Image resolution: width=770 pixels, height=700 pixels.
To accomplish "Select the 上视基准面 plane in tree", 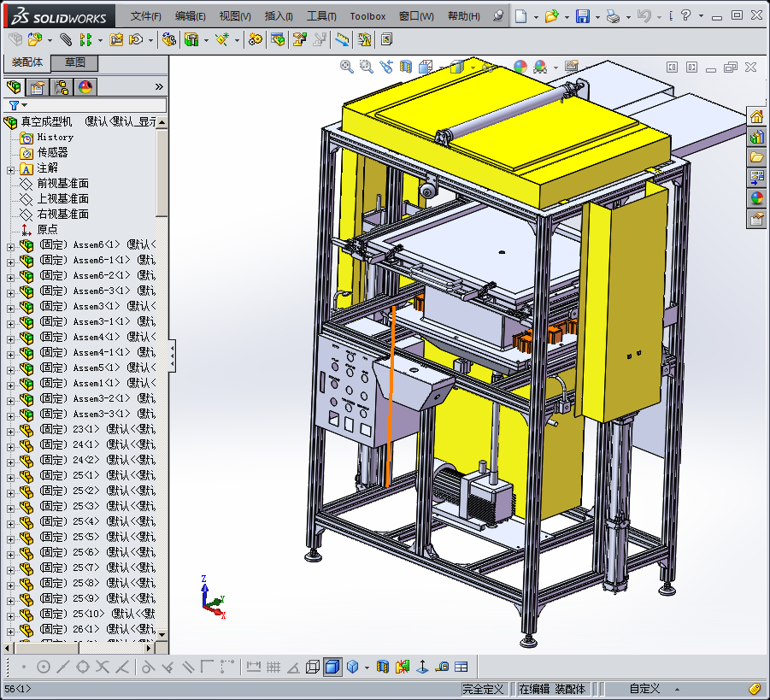I will click(62, 199).
